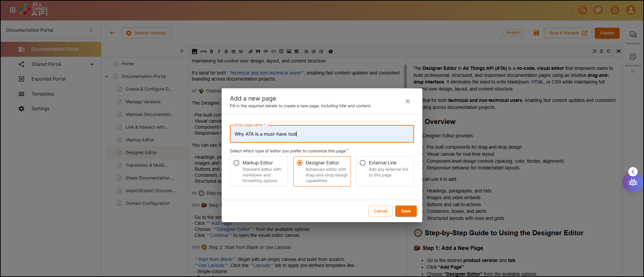Open the theme color palette icon

(598, 10)
